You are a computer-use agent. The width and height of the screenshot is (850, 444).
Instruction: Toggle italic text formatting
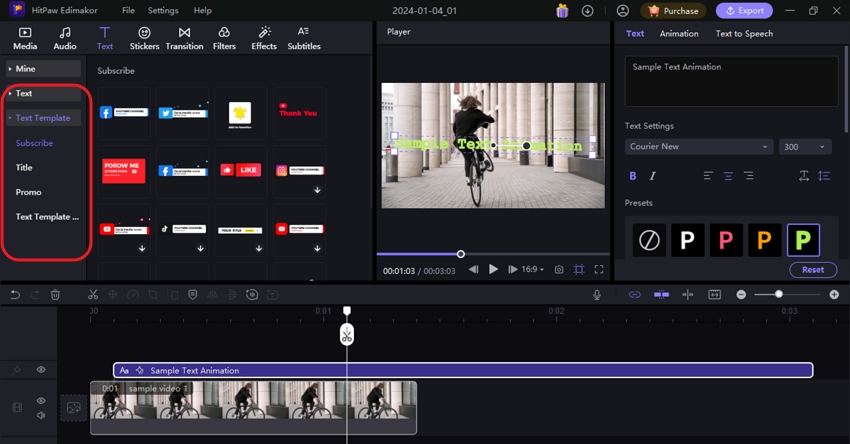tap(653, 176)
